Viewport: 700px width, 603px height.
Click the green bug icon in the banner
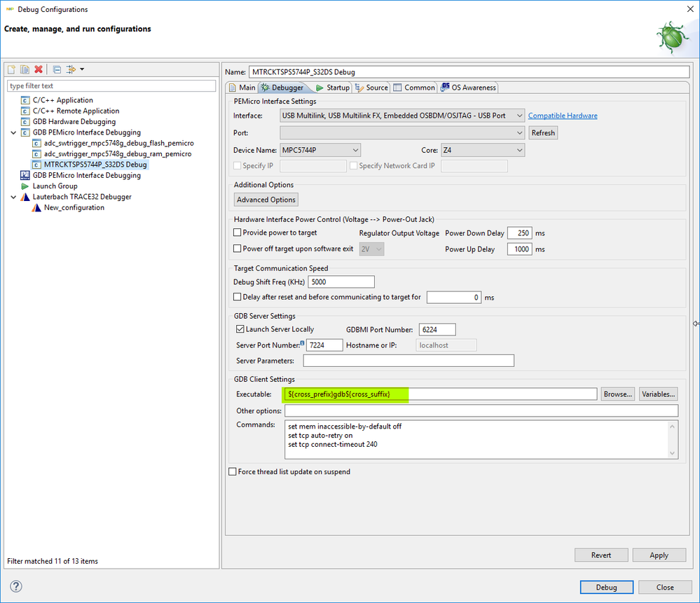point(673,37)
